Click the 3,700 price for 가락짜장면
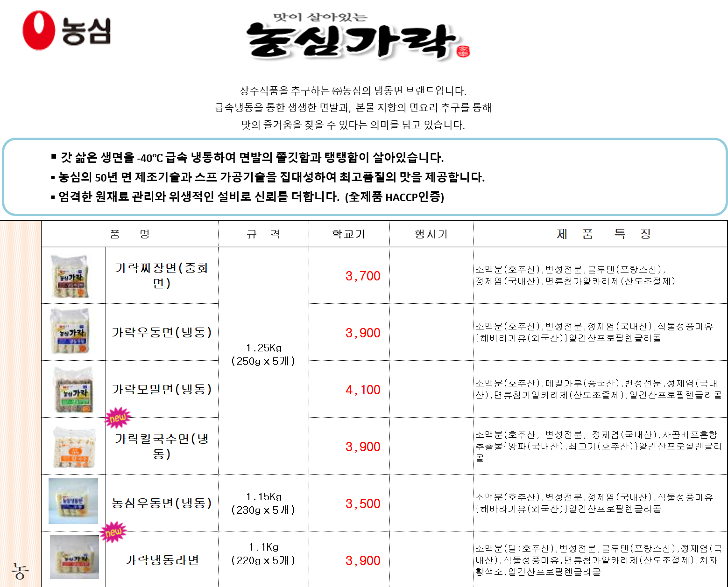The image size is (728, 587). [x=363, y=276]
